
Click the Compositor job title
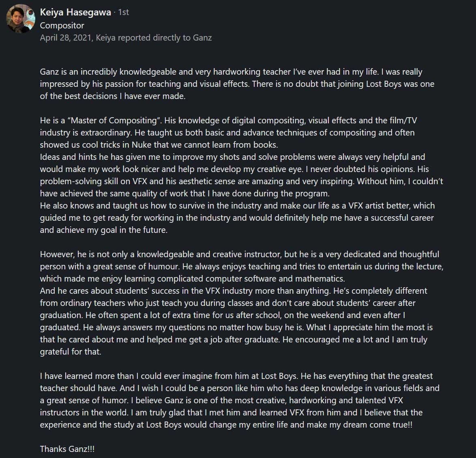(62, 25)
